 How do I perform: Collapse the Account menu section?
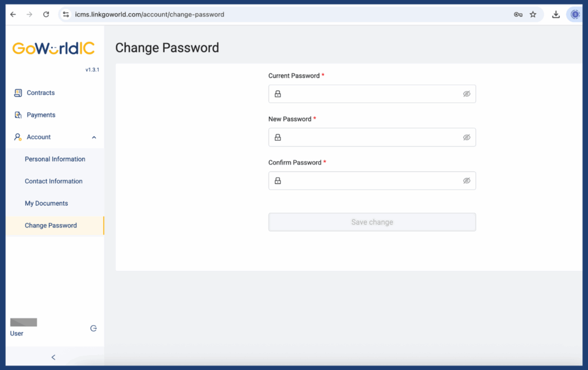94,137
